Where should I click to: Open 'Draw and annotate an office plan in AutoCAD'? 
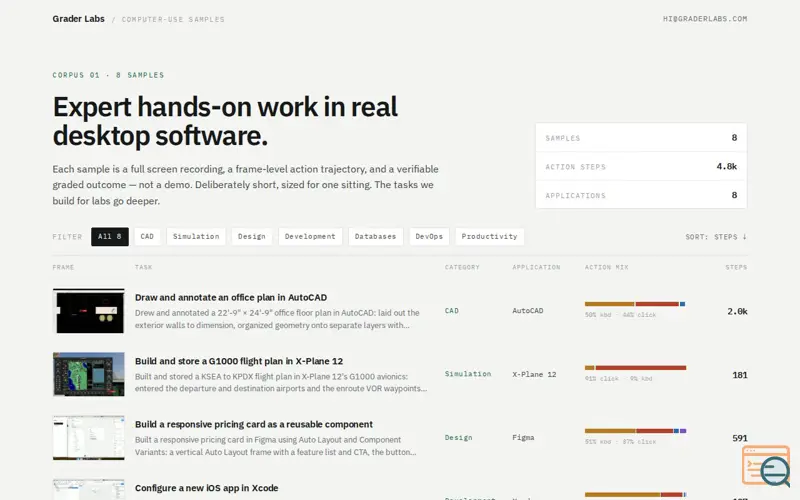pos(231,297)
